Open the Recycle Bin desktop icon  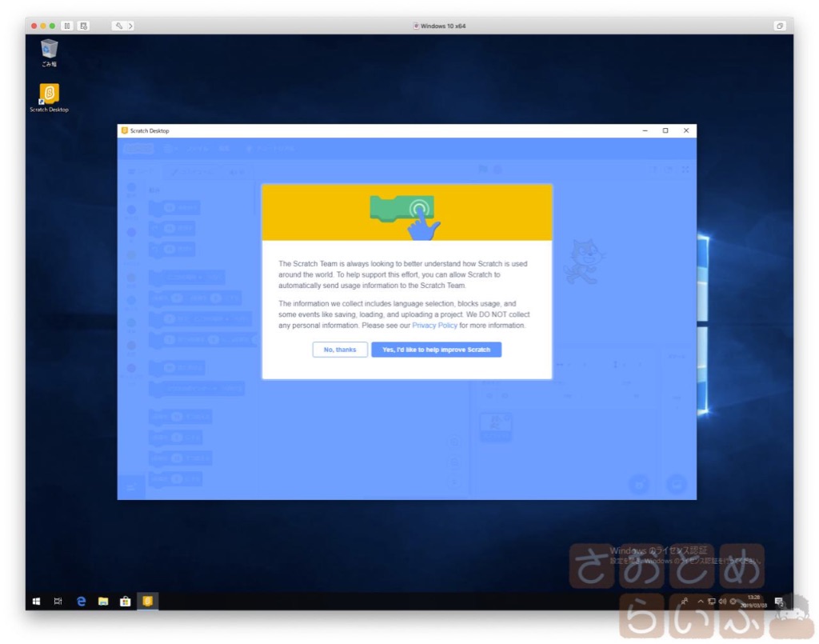click(49, 53)
